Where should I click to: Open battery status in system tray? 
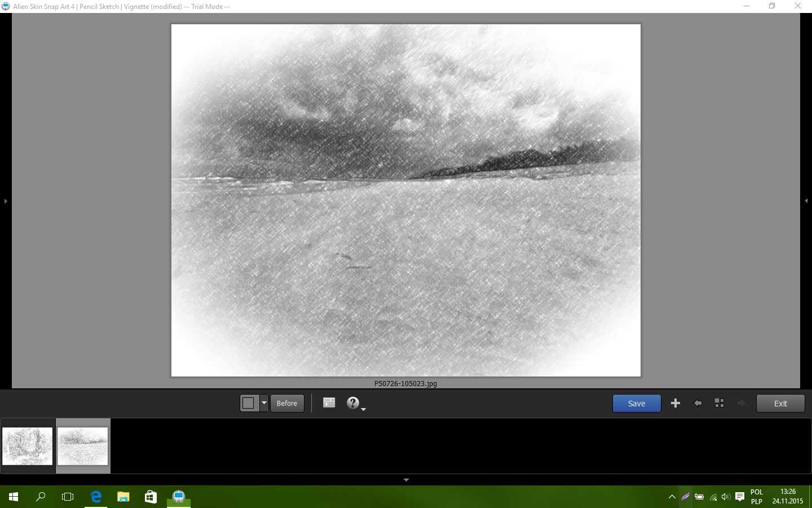[x=699, y=497]
